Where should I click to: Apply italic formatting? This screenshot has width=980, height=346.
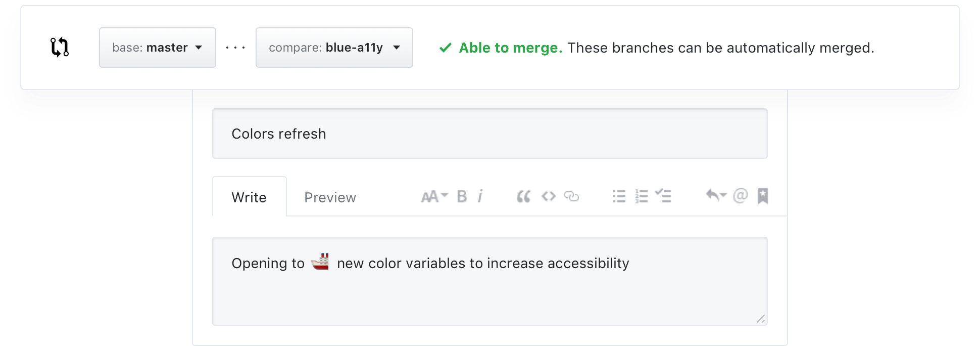coord(480,196)
